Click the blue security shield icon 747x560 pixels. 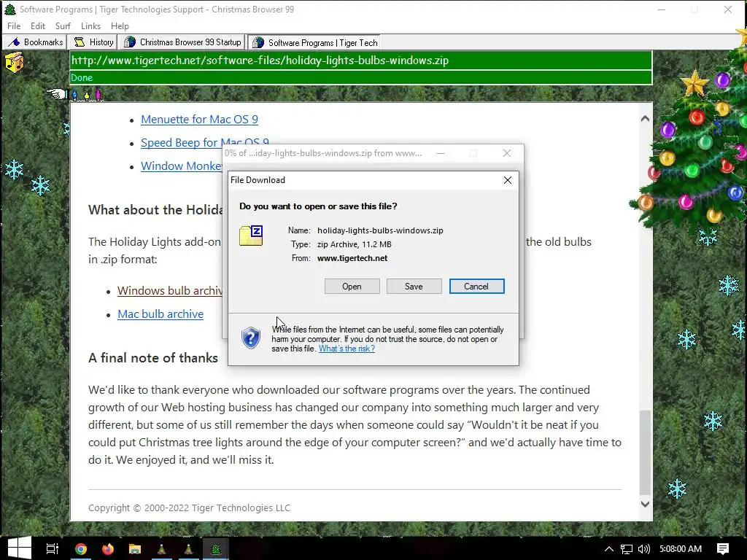click(x=251, y=338)
